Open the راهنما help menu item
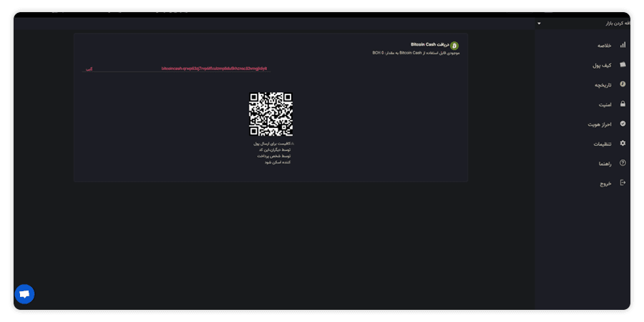The height and width of the screenshot is (322, 644). click(605, 164)
